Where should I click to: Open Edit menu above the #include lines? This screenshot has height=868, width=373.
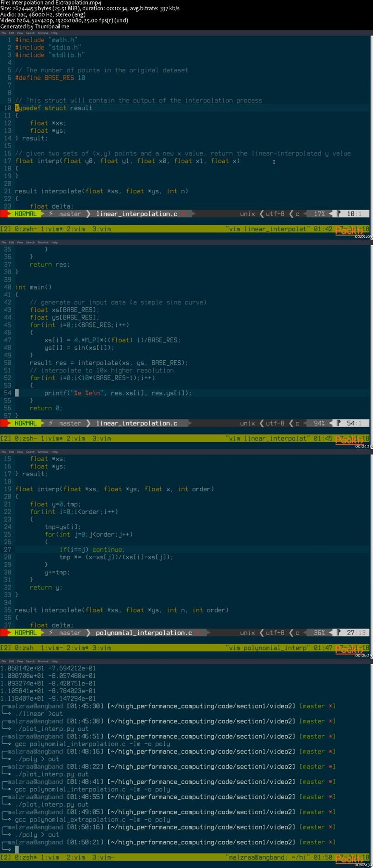tap(11, 33)
